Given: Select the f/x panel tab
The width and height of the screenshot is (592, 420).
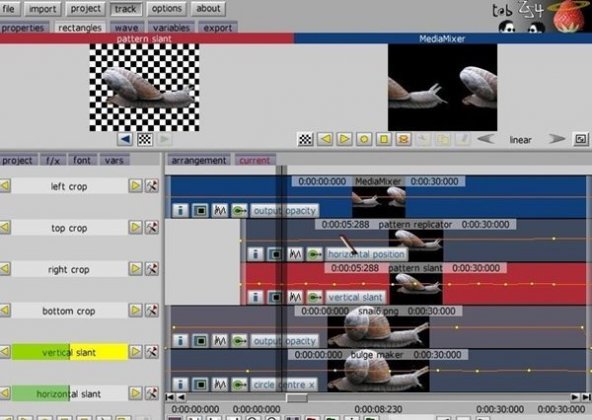Looking at the screenshot, I should click(53, 160).
